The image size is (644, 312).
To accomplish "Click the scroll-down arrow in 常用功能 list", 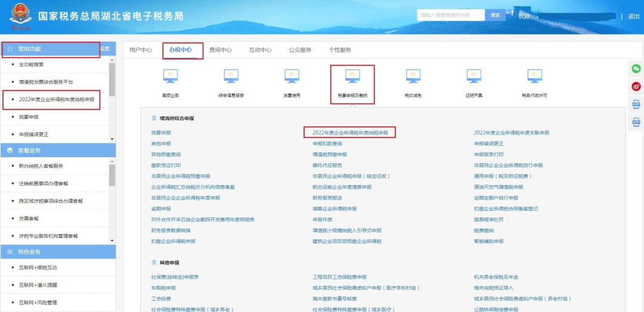I will click(x=112, y=138).
